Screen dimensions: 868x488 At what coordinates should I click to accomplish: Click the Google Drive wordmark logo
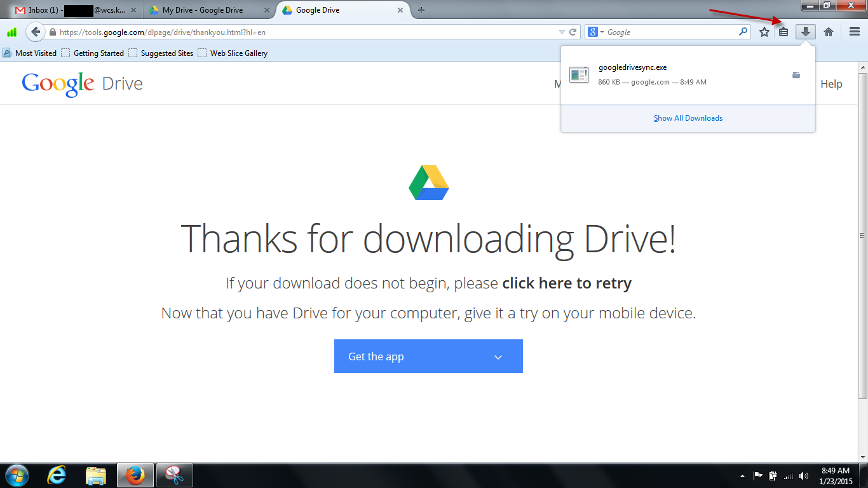(83, 84)
